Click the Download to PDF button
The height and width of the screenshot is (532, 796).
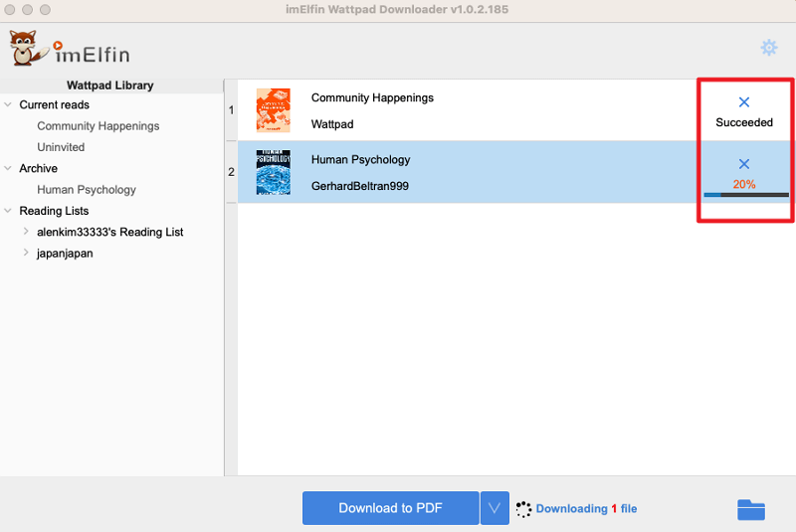pyautogui.click(x=390, y=508)
